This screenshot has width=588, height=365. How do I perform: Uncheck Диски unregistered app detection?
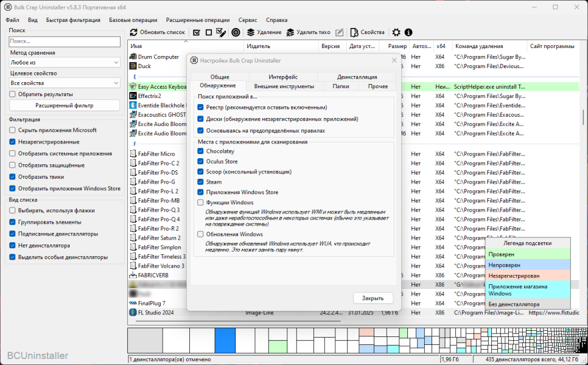tap(200, 119)
